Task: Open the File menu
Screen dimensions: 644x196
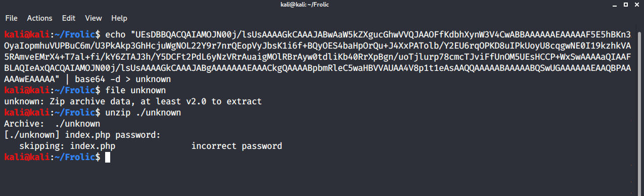Action: (12, 18)
